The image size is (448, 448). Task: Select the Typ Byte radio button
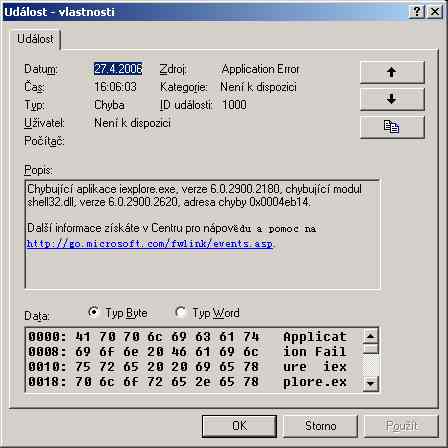pyautogui.click(x=94, y=312)
